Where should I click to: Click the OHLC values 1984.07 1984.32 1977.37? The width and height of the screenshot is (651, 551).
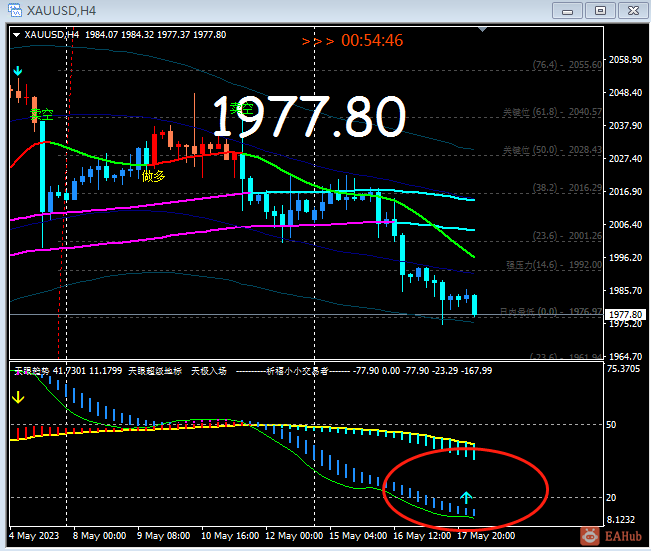point(138,35)
